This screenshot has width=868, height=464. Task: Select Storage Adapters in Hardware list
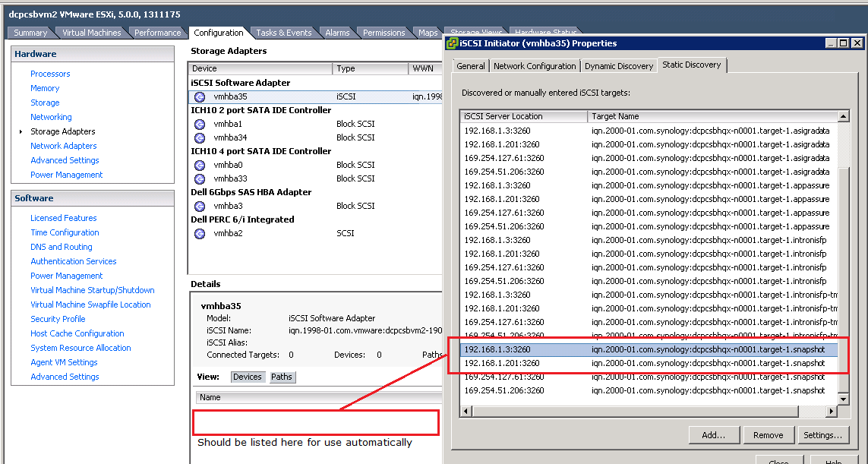coord(62,131)
